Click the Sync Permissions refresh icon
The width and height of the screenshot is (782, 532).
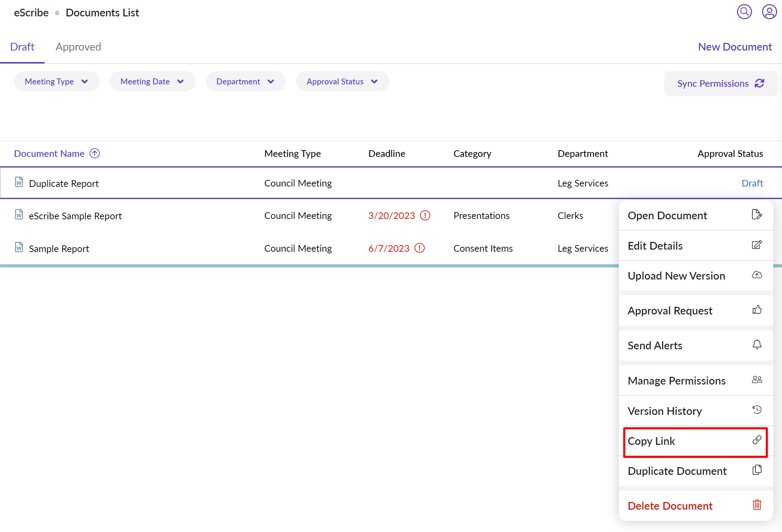tap(759, 83)
